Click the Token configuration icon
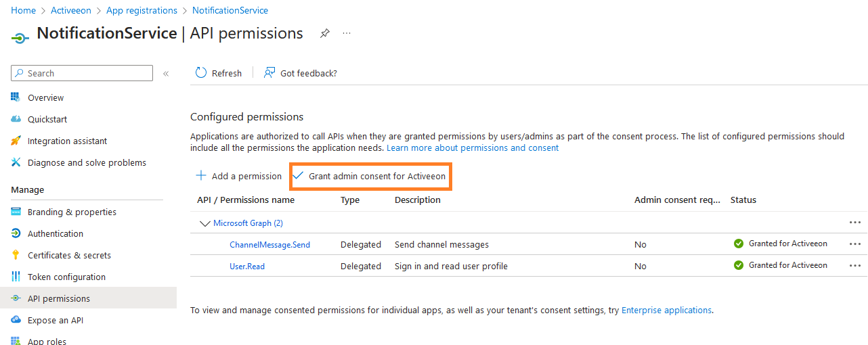 tap(16, 277)
